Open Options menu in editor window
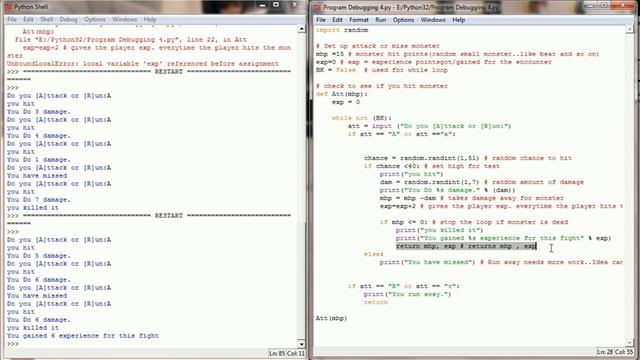 point(403,20)
